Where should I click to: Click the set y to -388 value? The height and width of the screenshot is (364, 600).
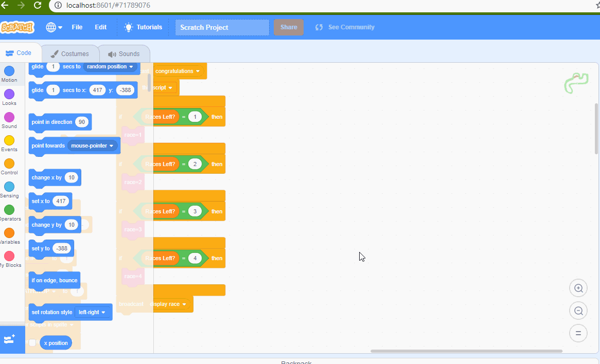point(62,248)
